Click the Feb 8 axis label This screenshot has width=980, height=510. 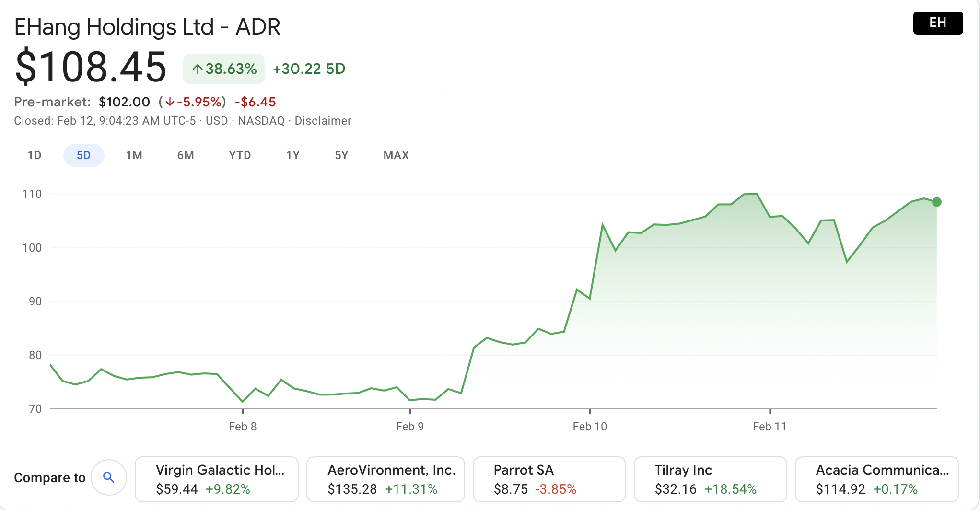pos(243,427)
